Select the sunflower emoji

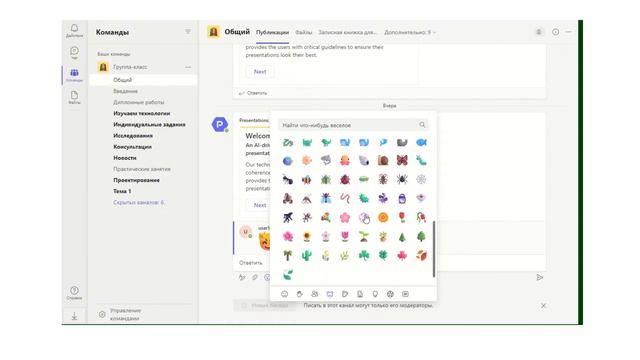click(307, 236)
